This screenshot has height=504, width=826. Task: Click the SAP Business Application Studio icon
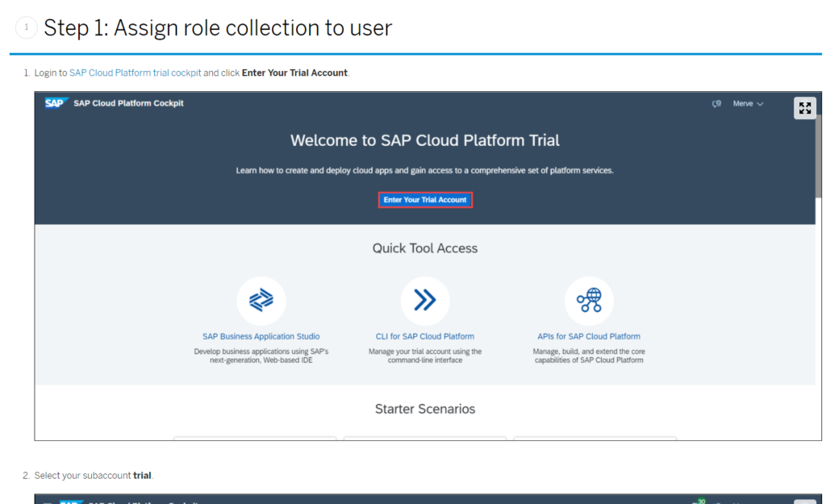tap(261, 301)
